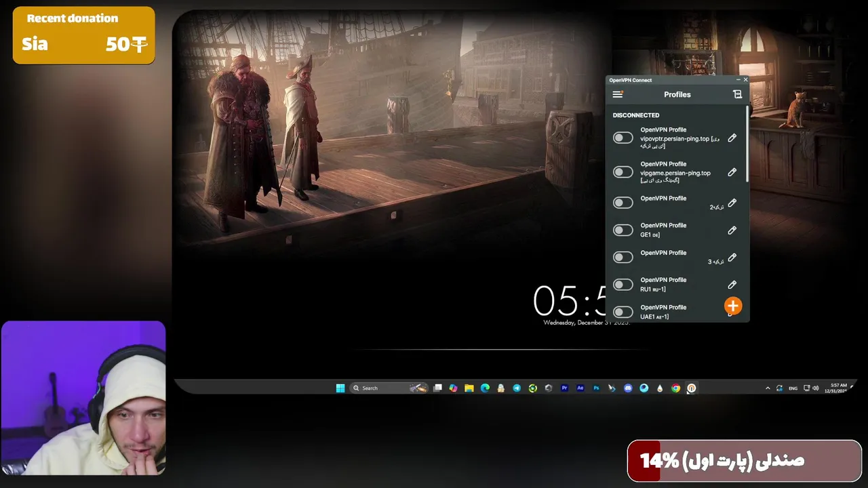The image size is (868, 488).
Task: Close the OpenVPN Connect window
Action: tap(745, 80)
